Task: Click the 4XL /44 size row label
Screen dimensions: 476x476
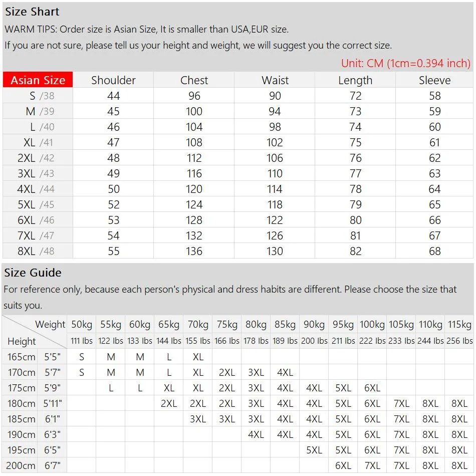Action: 38,189
